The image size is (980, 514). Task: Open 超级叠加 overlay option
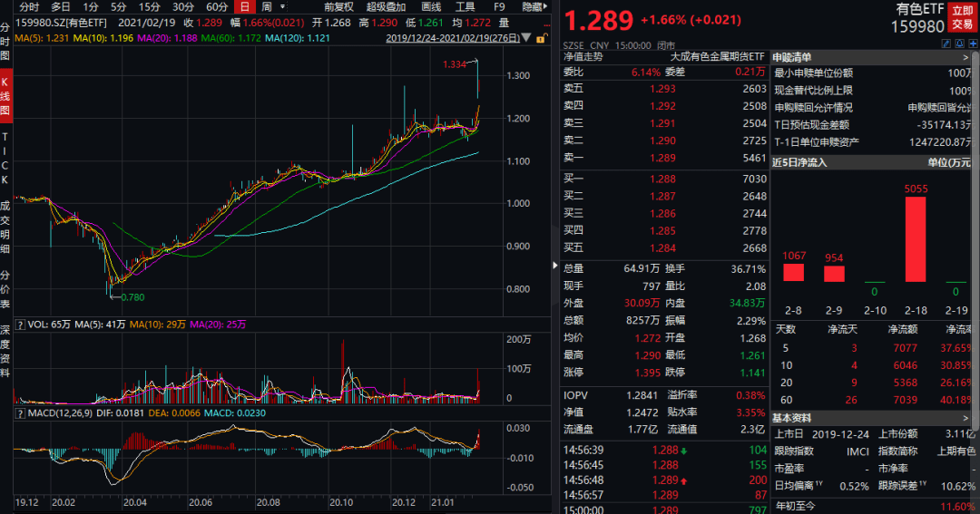coord(386,7)
